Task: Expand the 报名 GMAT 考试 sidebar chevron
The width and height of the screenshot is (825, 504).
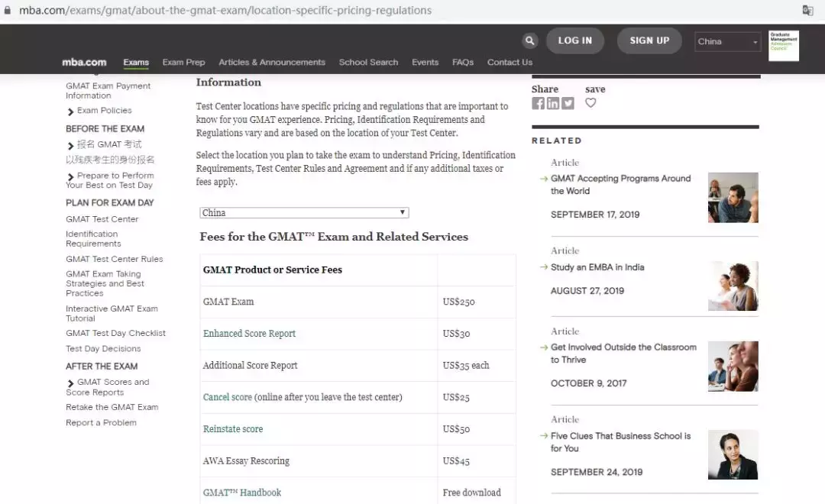Action: click(70, 146)
